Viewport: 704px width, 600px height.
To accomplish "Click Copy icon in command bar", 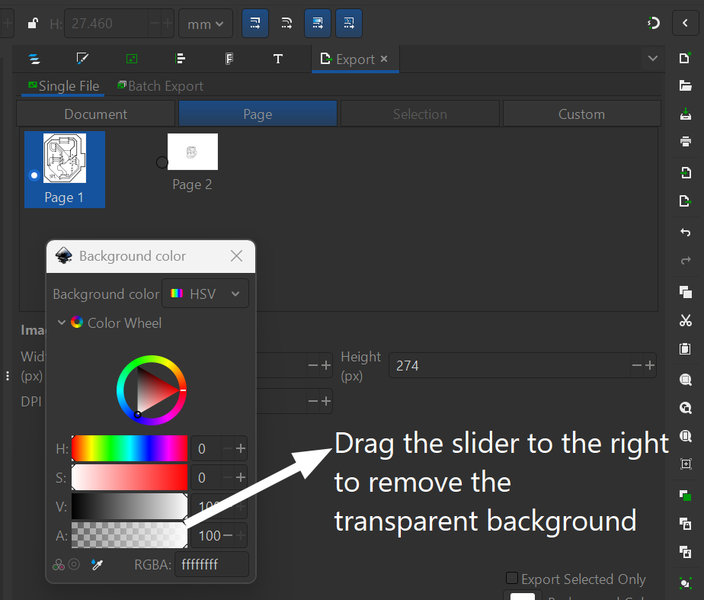I will (x=685, y=292).
